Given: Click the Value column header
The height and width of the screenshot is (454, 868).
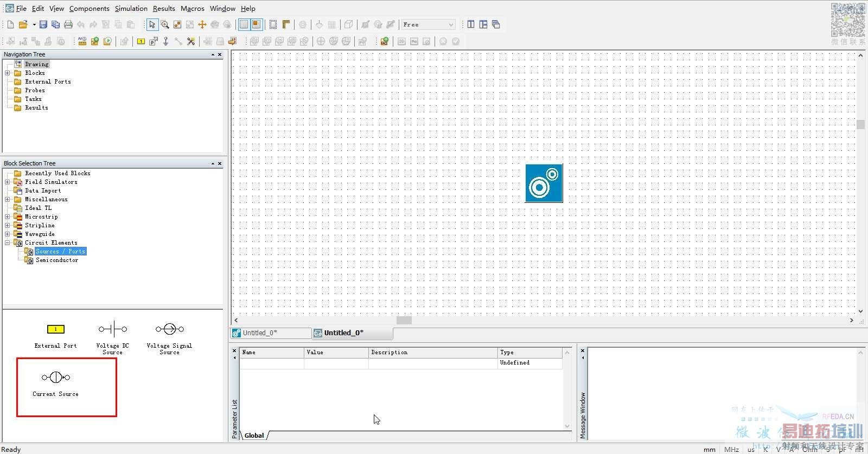Looking at the screenshot, I should (x=336, y=353).
